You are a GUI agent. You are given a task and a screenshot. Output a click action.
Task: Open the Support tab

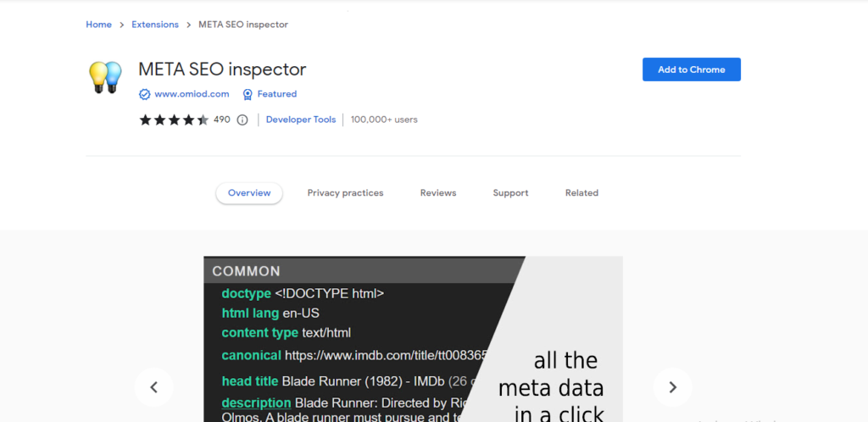pos(510,193)
